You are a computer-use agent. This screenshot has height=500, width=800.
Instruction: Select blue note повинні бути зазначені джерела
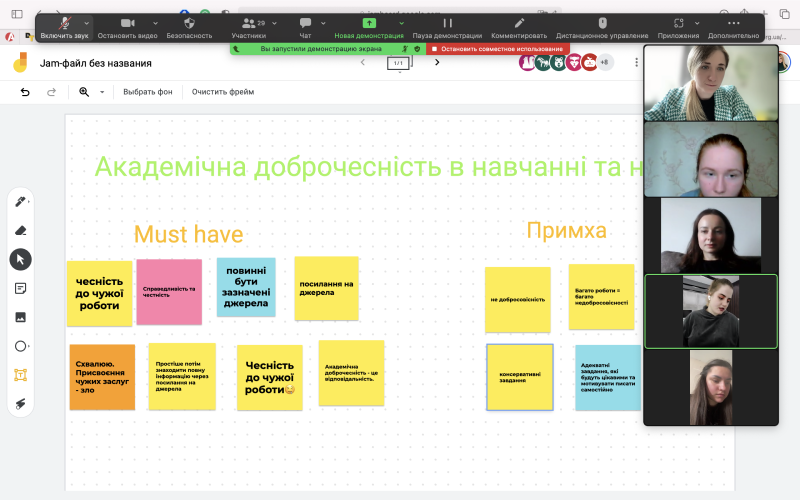coord(246,287)
